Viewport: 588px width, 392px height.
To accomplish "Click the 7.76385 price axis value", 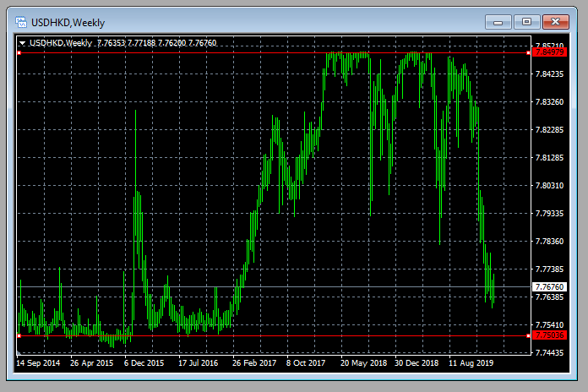I will (549, 297).
